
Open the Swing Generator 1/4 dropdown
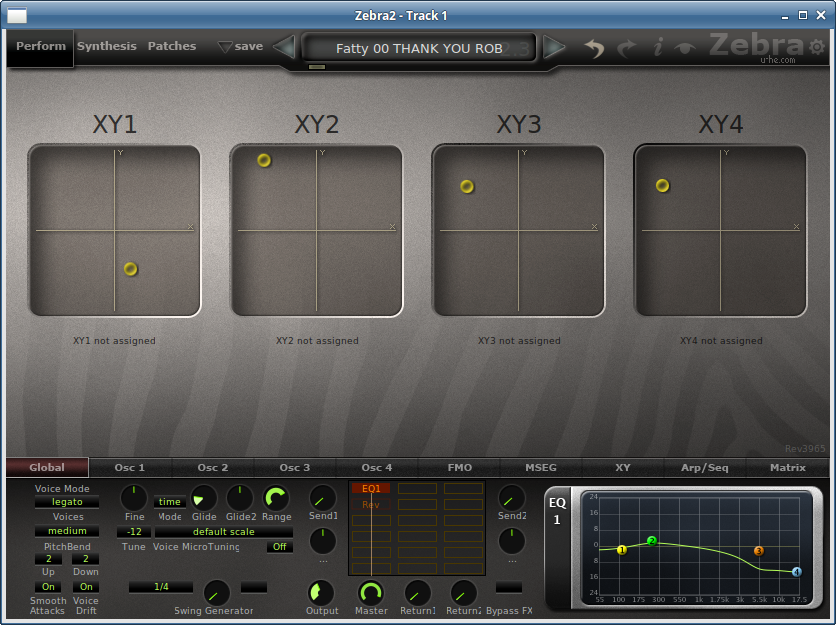tap(161, 587)
